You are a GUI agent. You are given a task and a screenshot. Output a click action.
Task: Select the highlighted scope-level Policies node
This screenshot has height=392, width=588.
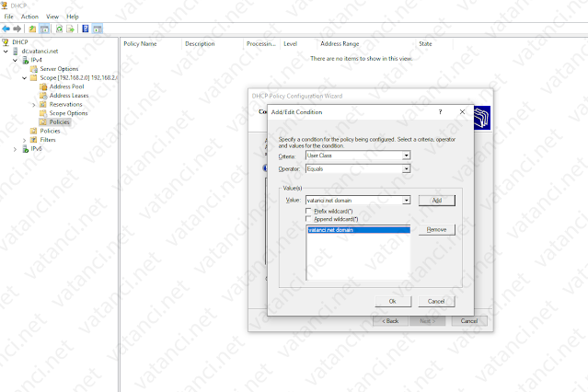coord(59,122)
